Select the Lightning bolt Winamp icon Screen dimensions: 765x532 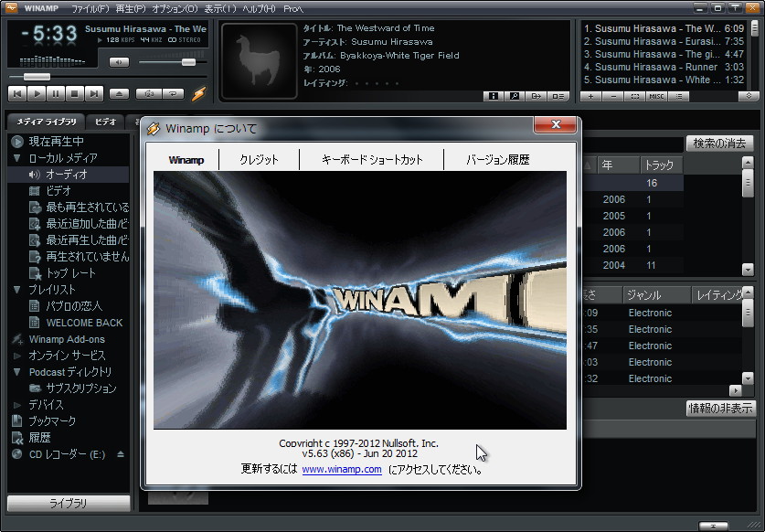point(199,93)
